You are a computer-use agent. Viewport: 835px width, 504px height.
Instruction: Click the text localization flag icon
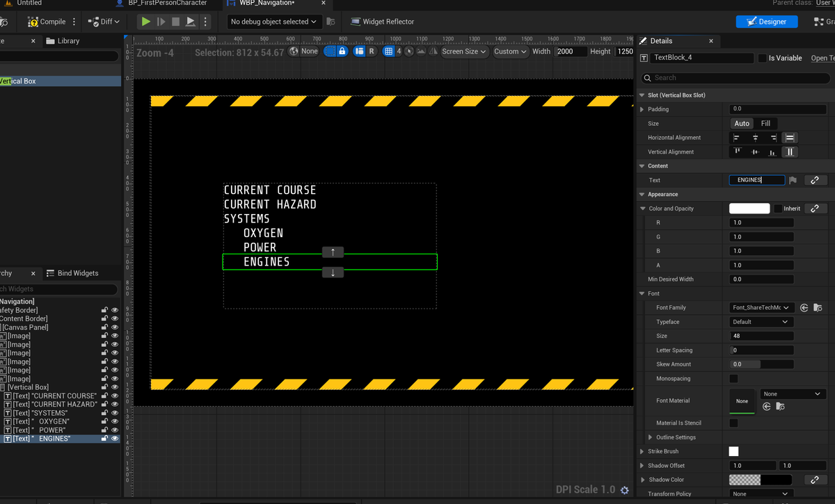(793, 180)
